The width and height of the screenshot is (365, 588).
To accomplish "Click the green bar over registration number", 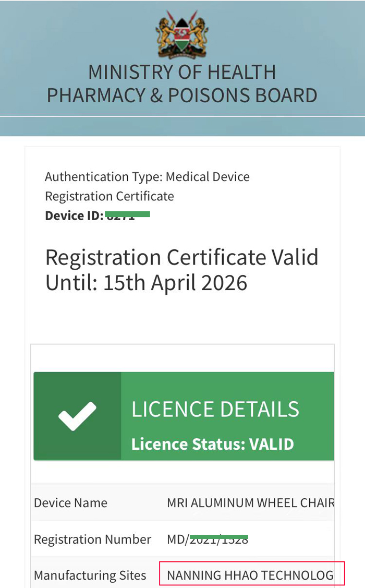I will click(x=219, y=537).
